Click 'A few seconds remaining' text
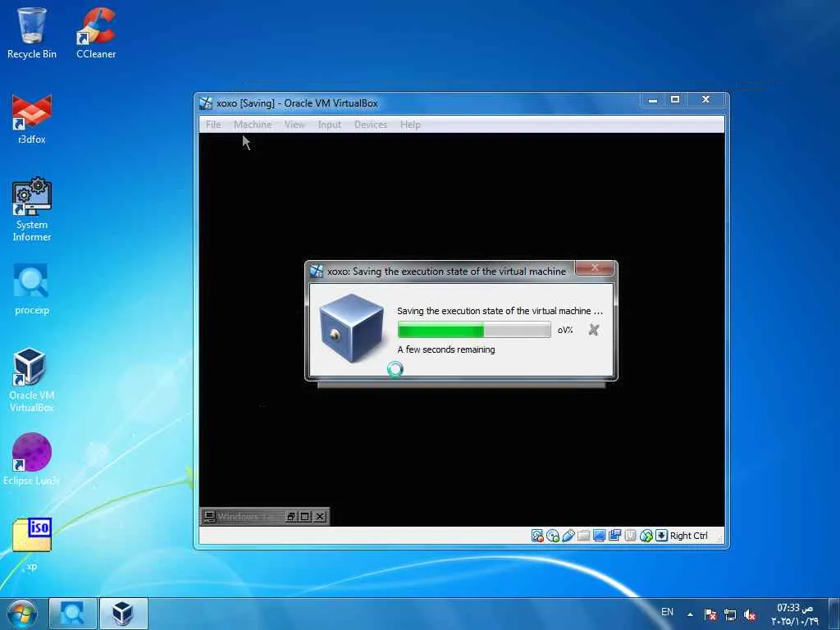The width and height of the screenshot is (840, 630). click(446, 349)
